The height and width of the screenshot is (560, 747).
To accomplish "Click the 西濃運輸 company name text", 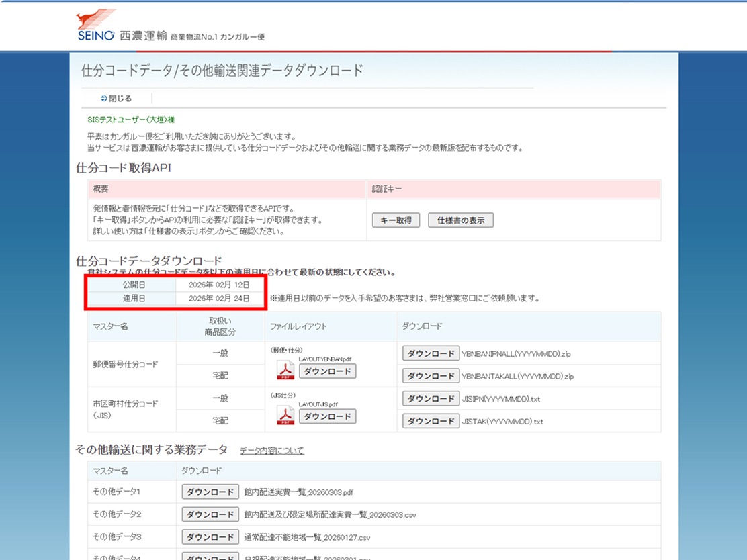I will tap(143, 36).
